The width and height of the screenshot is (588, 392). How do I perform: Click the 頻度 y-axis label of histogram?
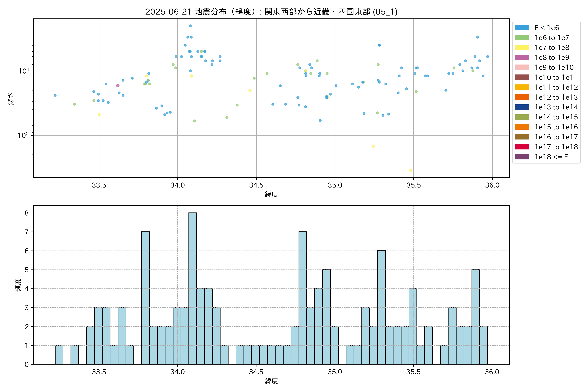18,285
